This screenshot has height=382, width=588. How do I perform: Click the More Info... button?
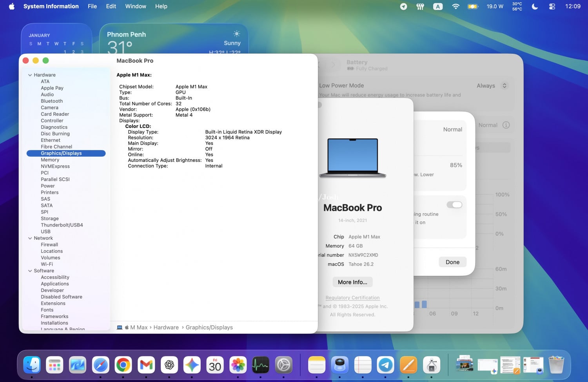[x=352, y=282]
